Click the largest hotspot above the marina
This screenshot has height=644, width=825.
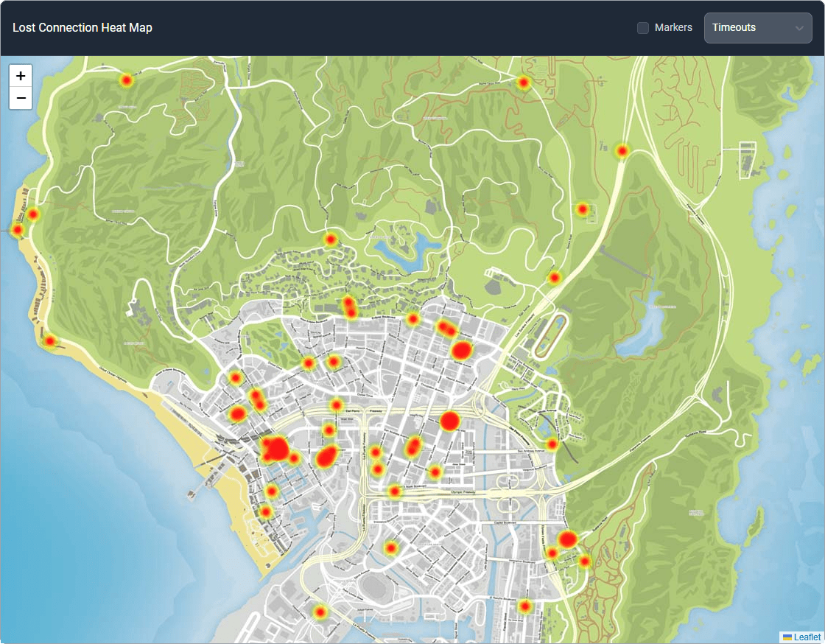(275, 450)
